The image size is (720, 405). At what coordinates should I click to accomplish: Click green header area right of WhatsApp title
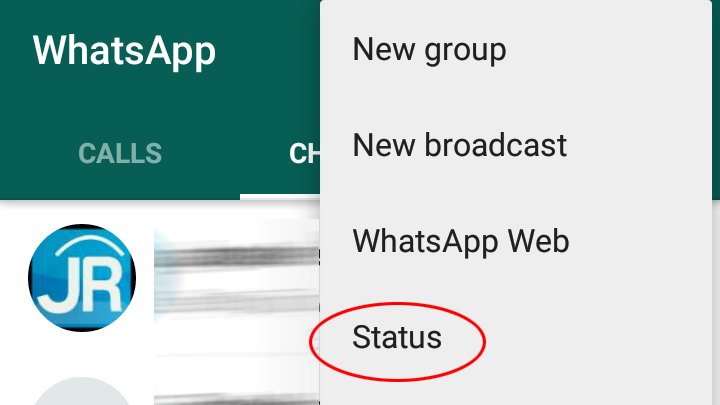click(269, 51)
